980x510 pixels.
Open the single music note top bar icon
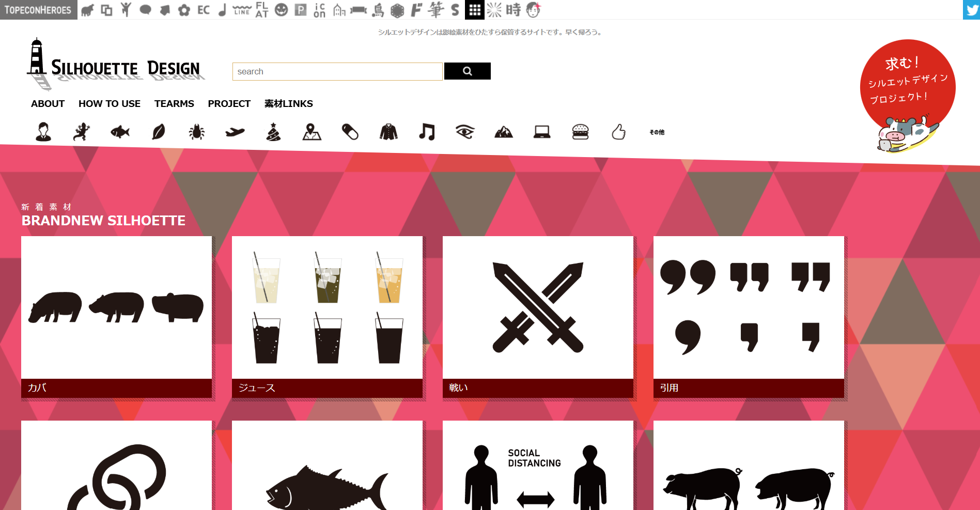(223, 10)
